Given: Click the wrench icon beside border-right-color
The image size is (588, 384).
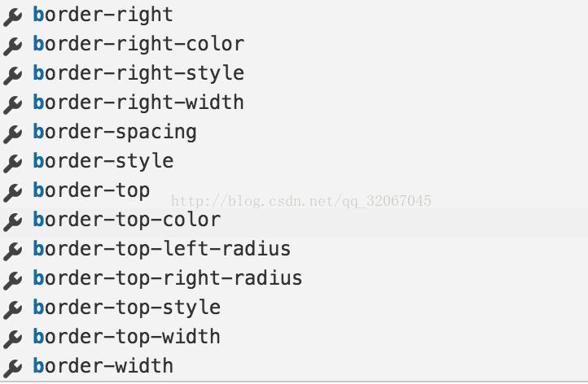Looking at the screenshot, I should (13, 46).
